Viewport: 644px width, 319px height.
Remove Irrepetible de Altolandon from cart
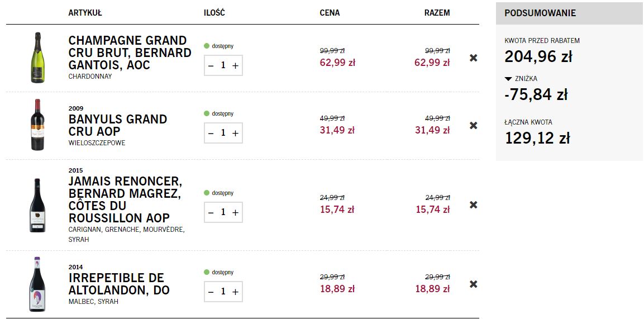(473, 284)
